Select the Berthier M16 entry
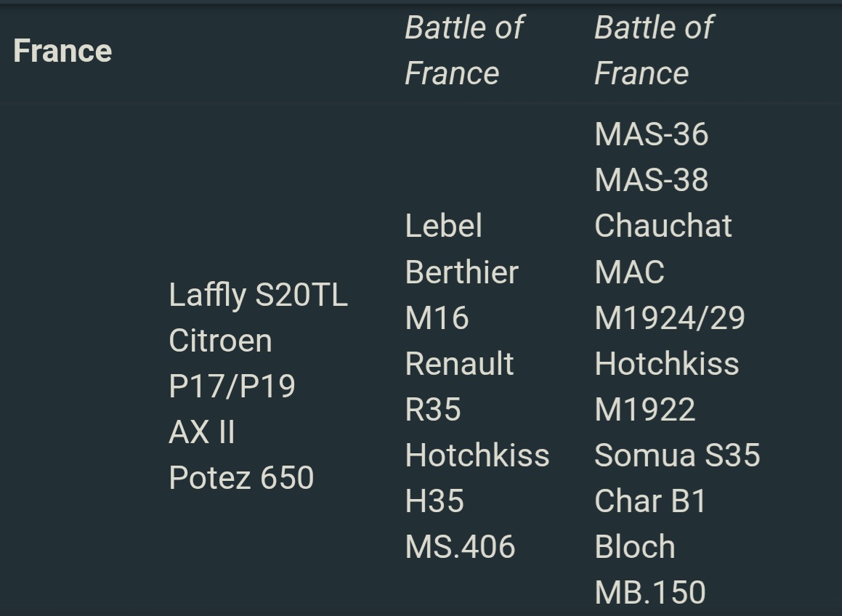The height and width of the screenshot is (616, 842). (x=461, y=295)
